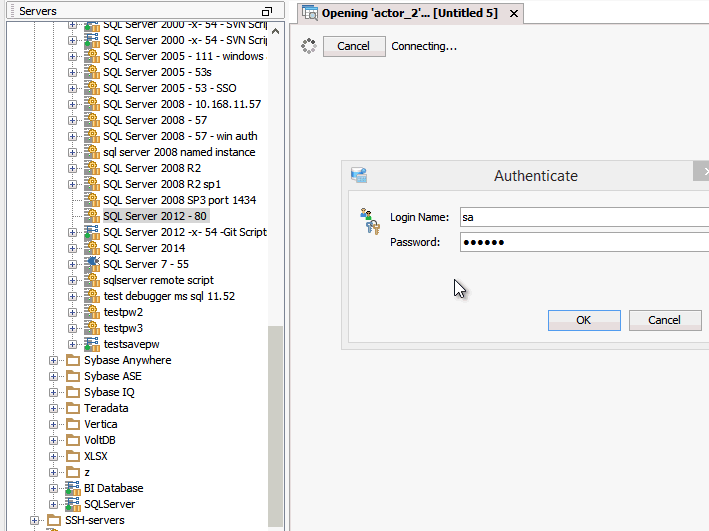Click the SQL Server 2008 R2 sp1 icon
709x531 pixels.
[x=92, y=184]
